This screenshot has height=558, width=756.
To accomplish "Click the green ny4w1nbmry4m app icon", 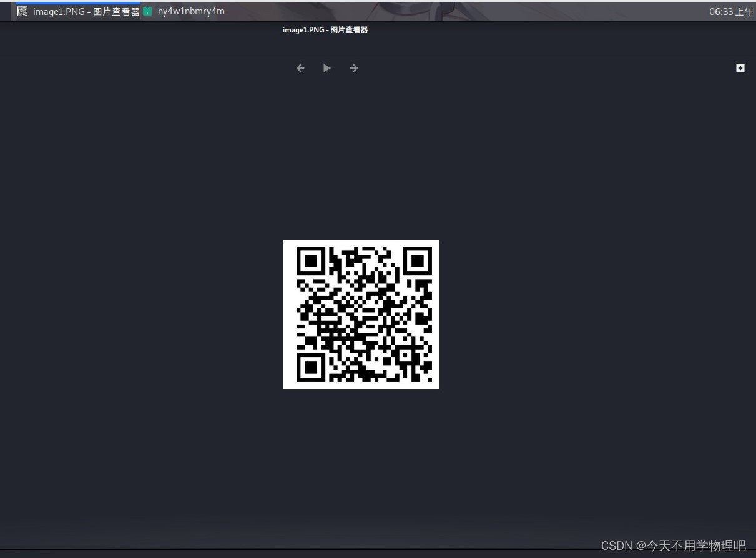I will (147, 11).
